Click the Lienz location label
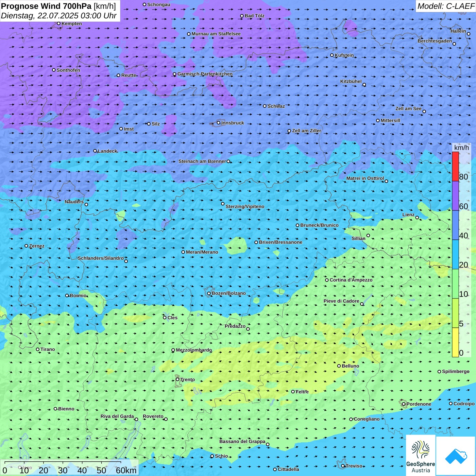476x476 pixels. (408, 215)
